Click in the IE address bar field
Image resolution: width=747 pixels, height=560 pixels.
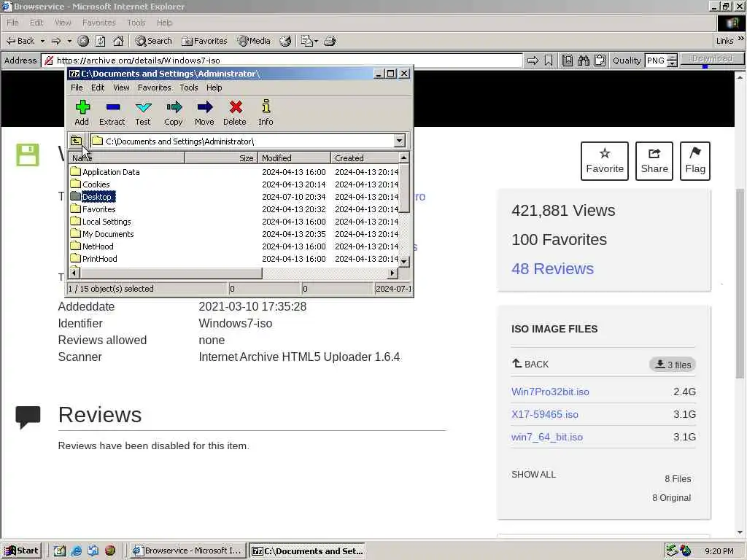point(282,61)
